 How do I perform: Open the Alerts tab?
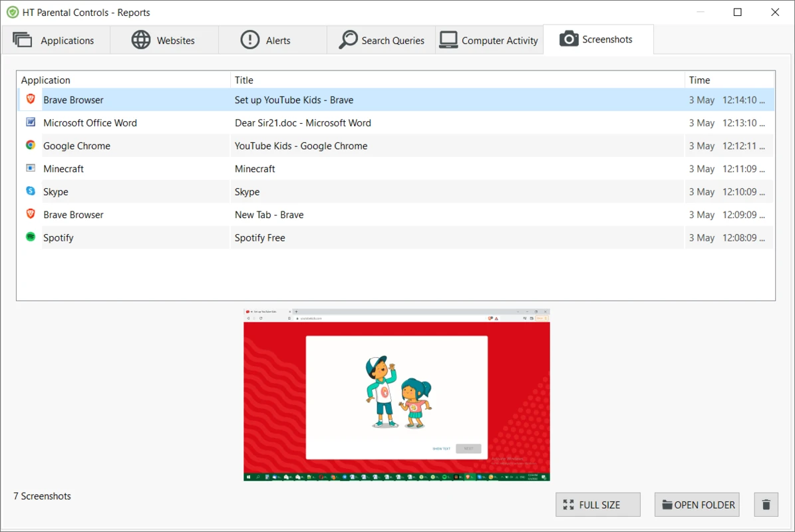pos(272,41)
